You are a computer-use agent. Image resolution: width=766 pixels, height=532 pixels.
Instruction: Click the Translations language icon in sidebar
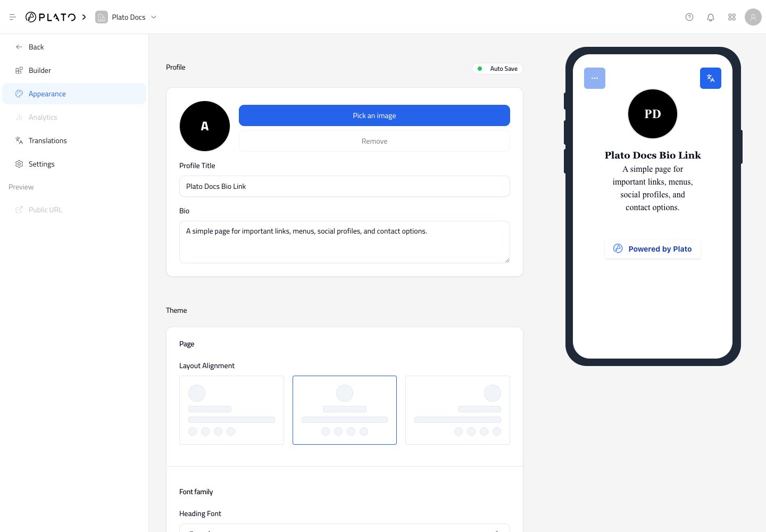coord(19,140)
